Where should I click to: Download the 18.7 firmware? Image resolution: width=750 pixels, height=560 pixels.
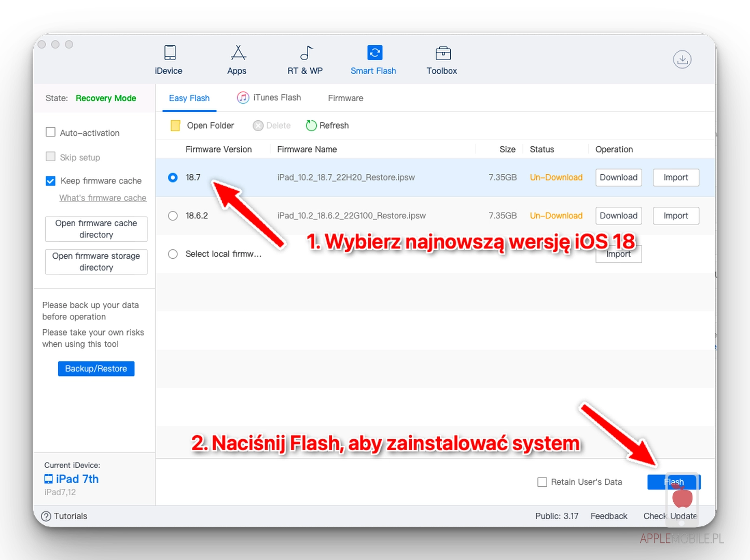pos(618,177)
